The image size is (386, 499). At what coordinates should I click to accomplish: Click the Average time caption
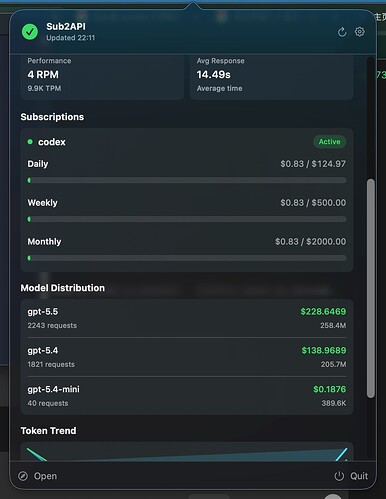click(219, 88)
